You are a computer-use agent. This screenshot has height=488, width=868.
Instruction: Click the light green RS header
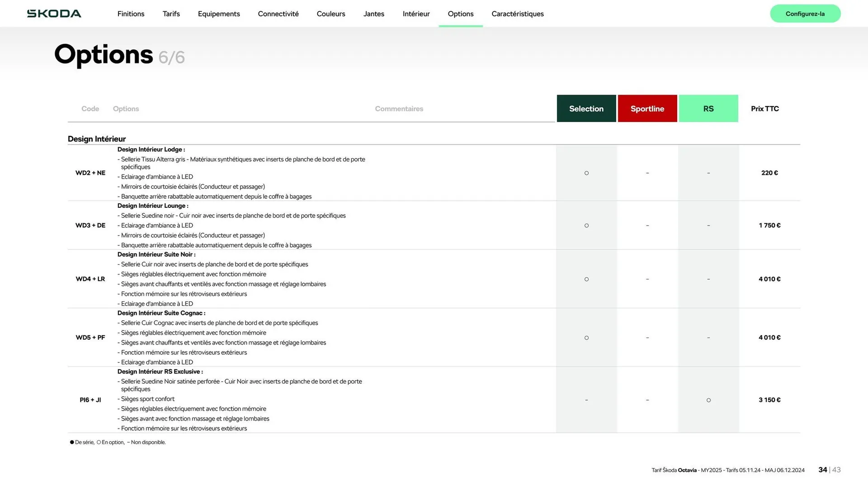(x=708, y=108)
